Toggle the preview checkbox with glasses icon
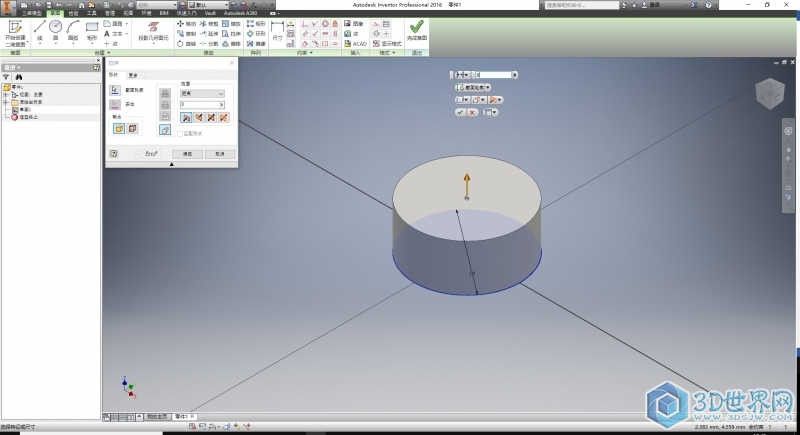Screen dimensions: 800x435 (140, 153)
